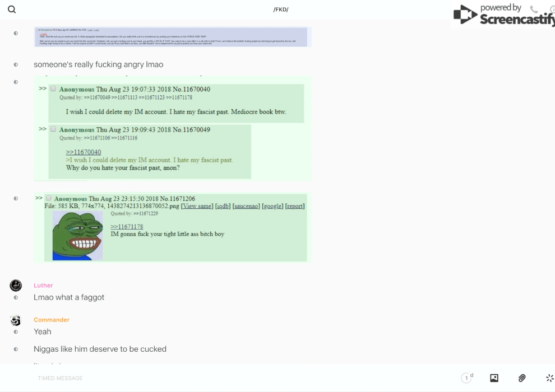Open the /FKD/ conversation title
555x392 pixels.
tap(280, 10)
